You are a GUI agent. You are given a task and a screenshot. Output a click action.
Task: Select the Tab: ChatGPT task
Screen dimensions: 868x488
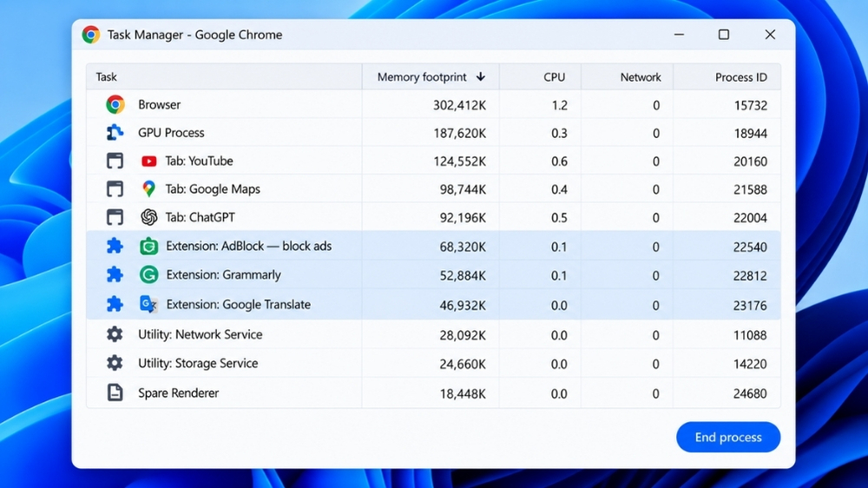pyautogui.click(x=433, y=217)
